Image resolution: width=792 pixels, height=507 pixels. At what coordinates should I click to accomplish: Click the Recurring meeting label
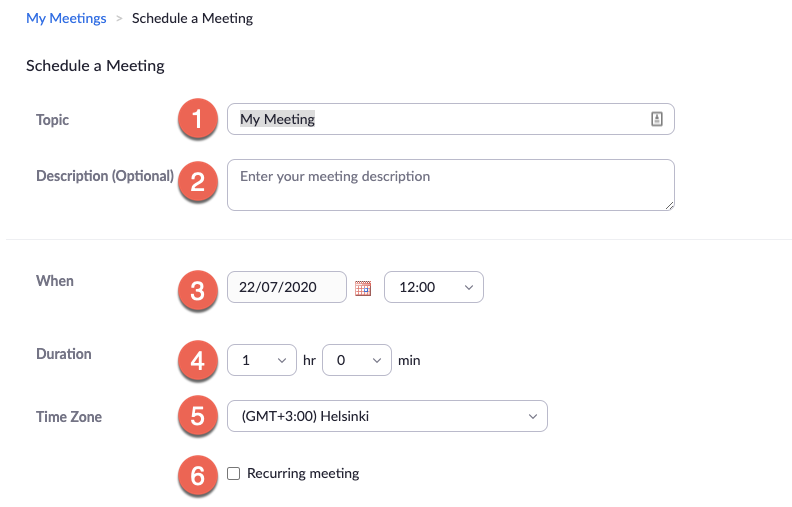(x=303, y=474)
